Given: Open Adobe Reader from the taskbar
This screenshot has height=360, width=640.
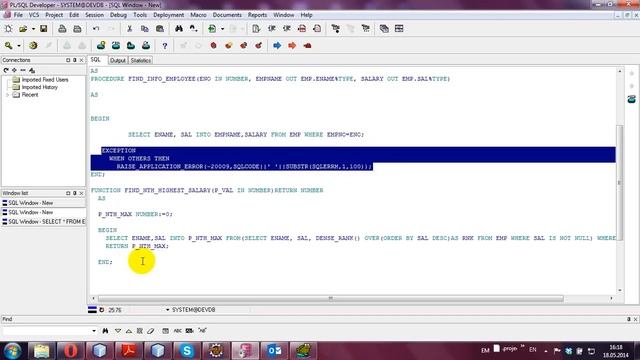Looking at the screenshot, I should click(x=129, y=351).
